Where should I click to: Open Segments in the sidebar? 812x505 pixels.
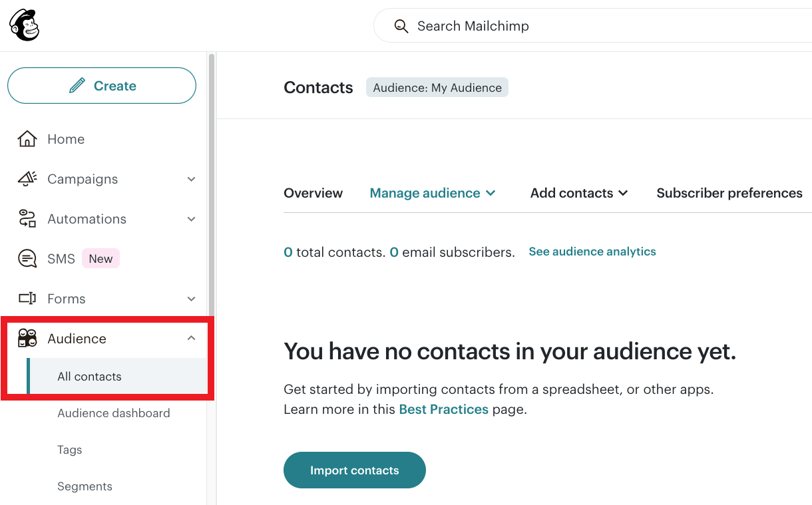(x=85, y=486)
